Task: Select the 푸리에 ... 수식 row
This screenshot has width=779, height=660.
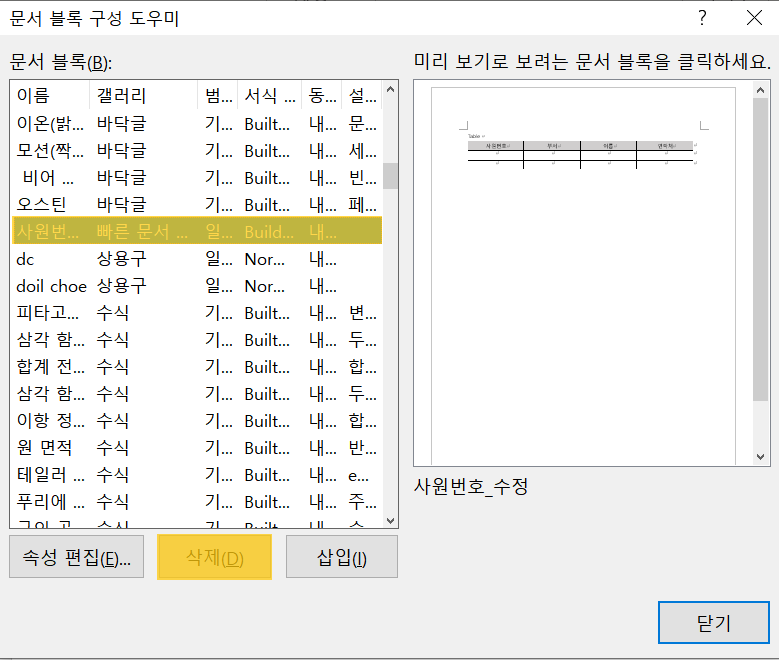Action: point(197,501)
